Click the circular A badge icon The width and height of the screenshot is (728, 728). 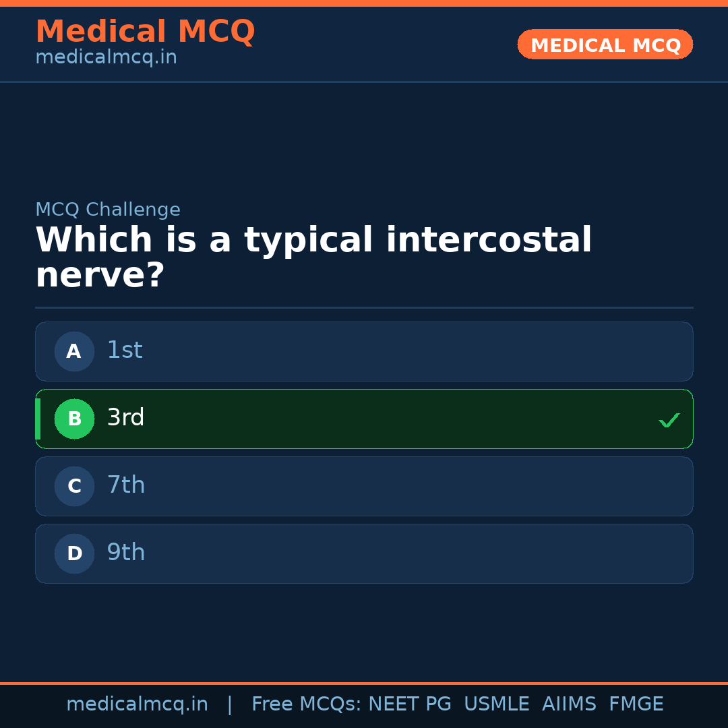click(x=74, y=351)
